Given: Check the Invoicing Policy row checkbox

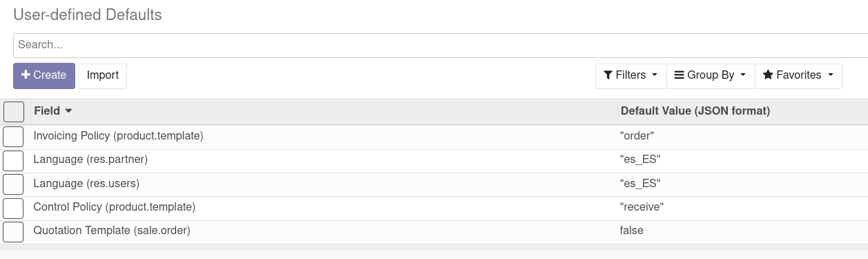Looking at the screenshot, I should tap(13, 137).
